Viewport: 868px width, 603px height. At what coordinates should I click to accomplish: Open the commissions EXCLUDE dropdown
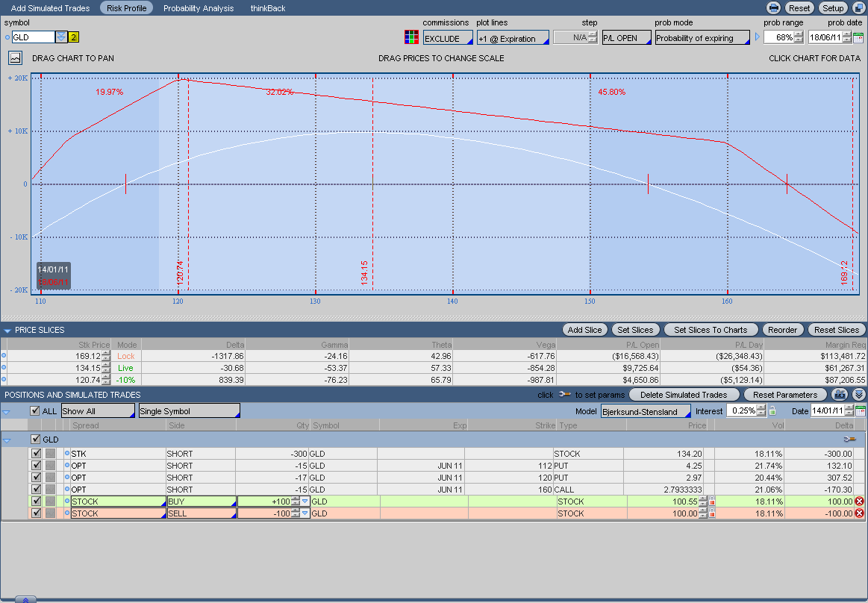448,38
